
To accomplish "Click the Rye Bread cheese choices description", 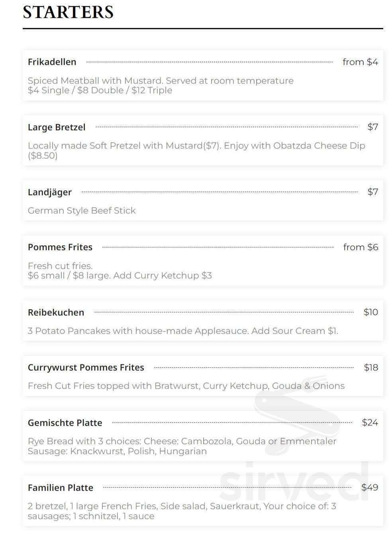I will pos(182,446).
